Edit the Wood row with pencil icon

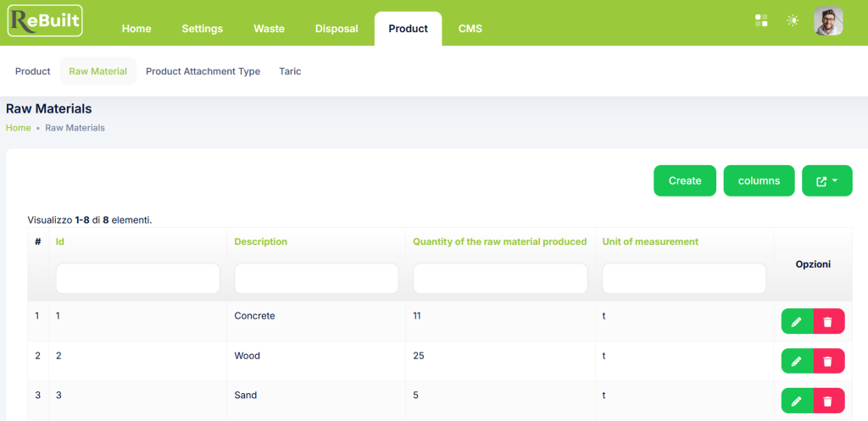pos(797,361)
